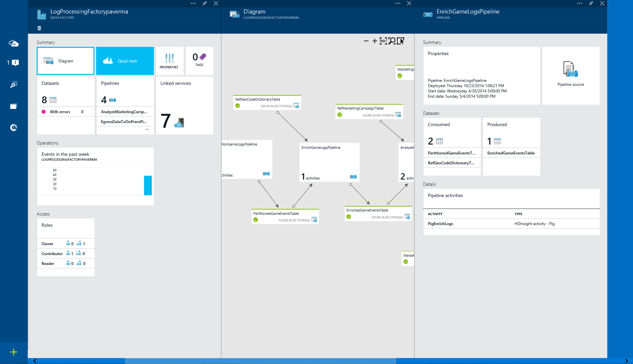Select the RefMarketingCampaignTable node

tap(369, 112)
